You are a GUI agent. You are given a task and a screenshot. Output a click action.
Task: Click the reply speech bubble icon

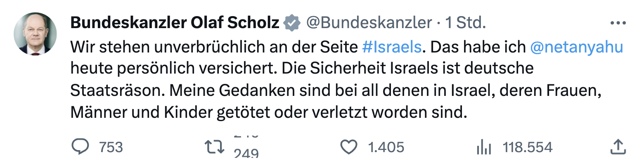click(79, 147)
